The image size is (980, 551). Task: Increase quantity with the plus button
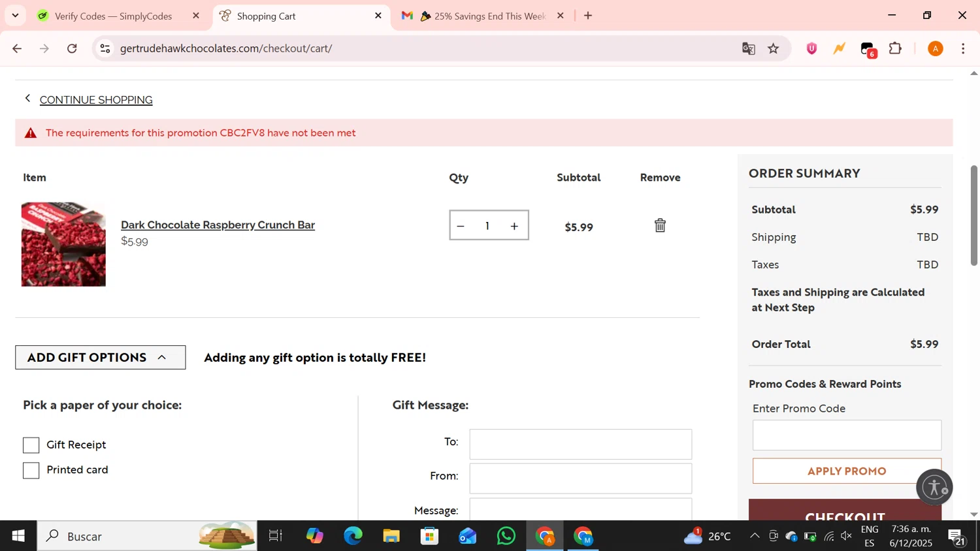click(514, 226)
